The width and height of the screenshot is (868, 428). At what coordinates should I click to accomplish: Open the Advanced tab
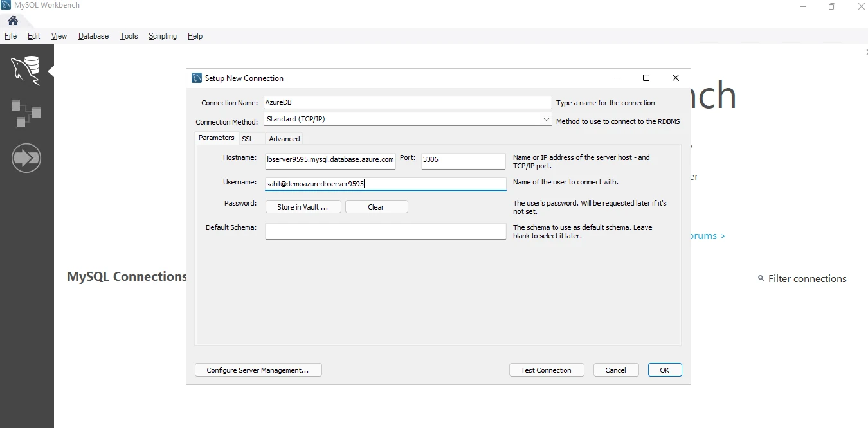[x=284, y=138]
